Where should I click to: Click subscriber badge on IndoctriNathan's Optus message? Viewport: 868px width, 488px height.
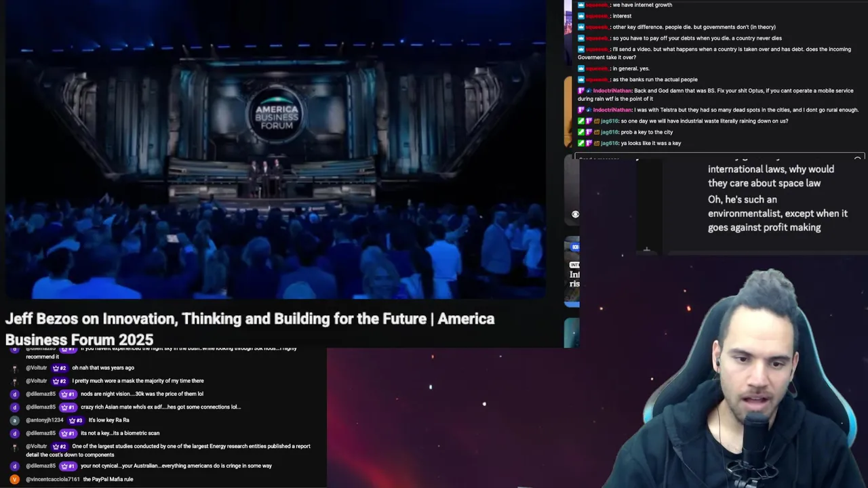(x=581, y=91)
